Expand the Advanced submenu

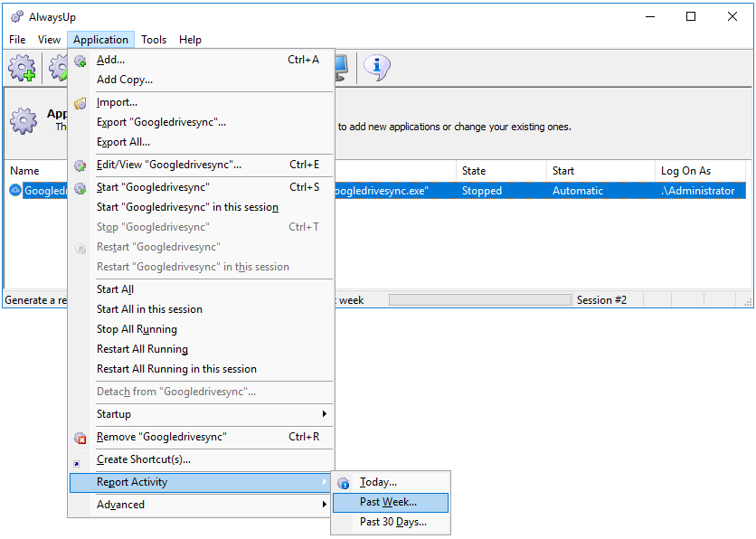tap(201, 505)
